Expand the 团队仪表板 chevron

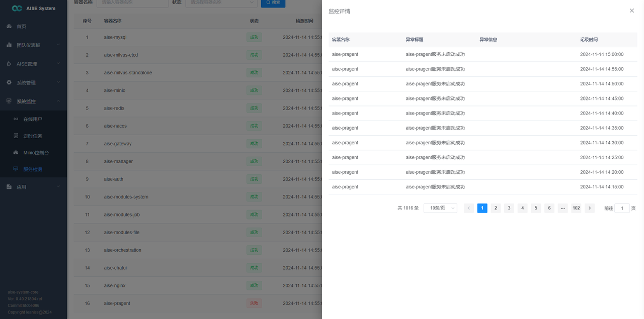tap(58, 45)
